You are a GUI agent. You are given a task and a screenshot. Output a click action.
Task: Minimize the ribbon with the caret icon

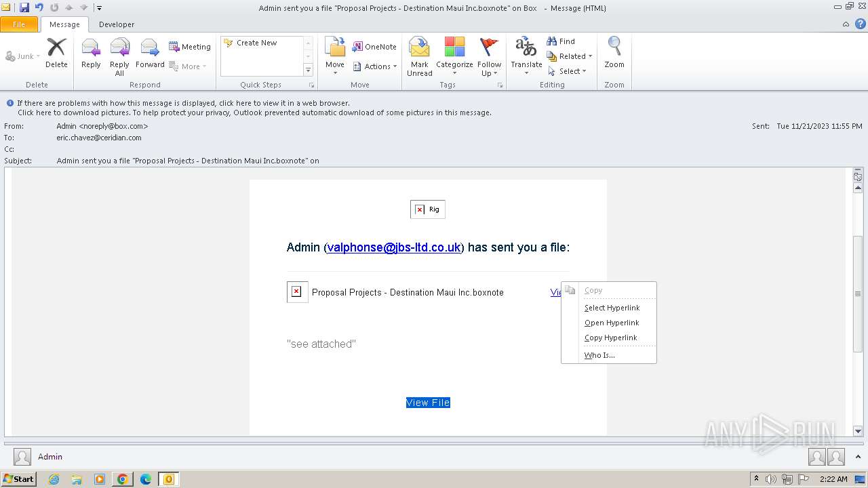tap(846, 24)
